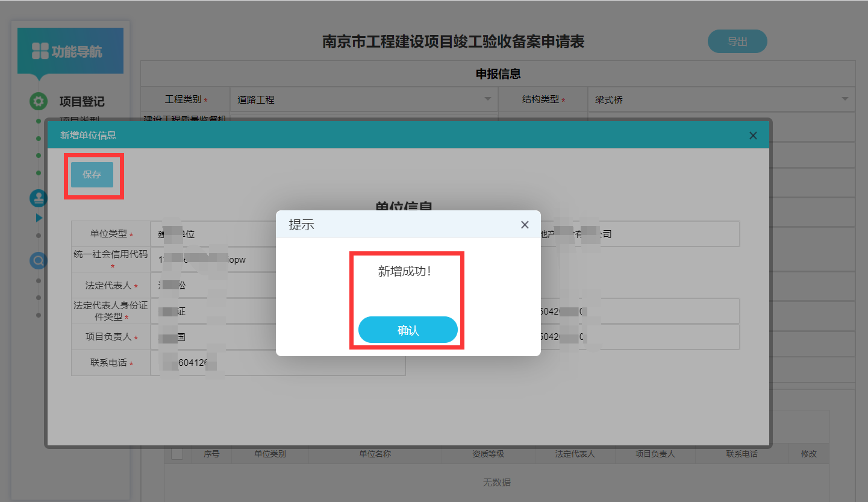The image size is (868, 502).
Task: Close the 新增单位信息 window
Action: [752, 136]
